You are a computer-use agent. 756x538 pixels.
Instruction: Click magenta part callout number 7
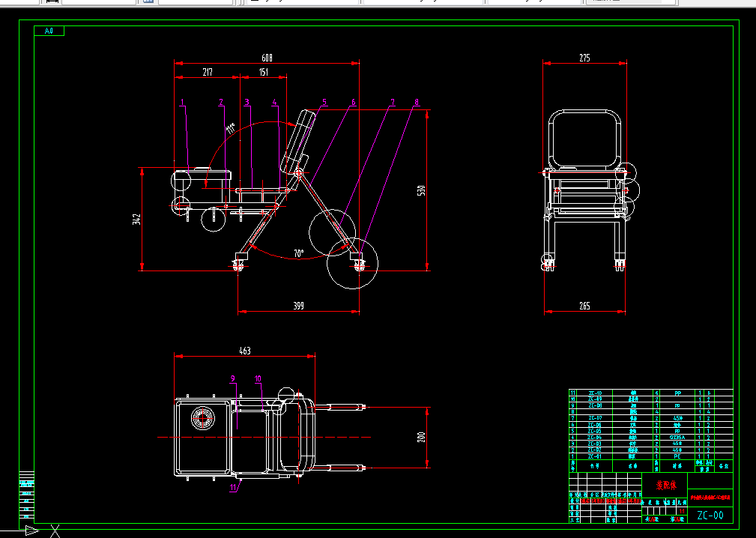click(393, 102)
